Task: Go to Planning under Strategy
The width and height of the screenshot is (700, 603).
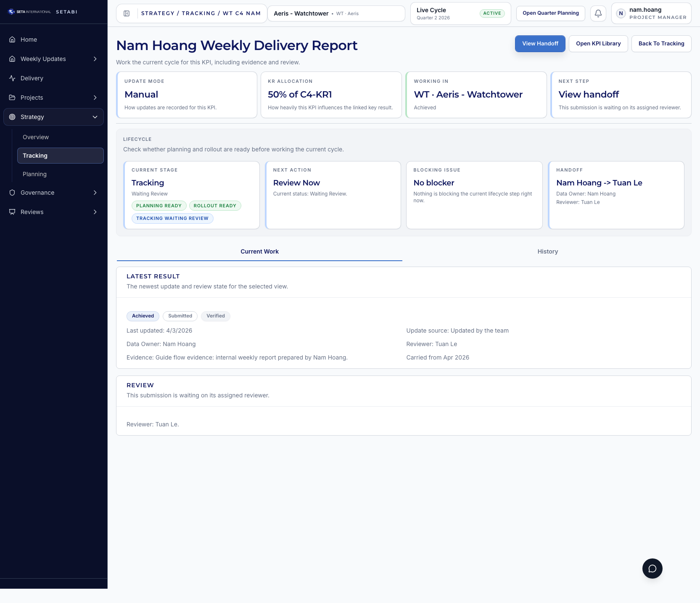Action: pos(34,174)
